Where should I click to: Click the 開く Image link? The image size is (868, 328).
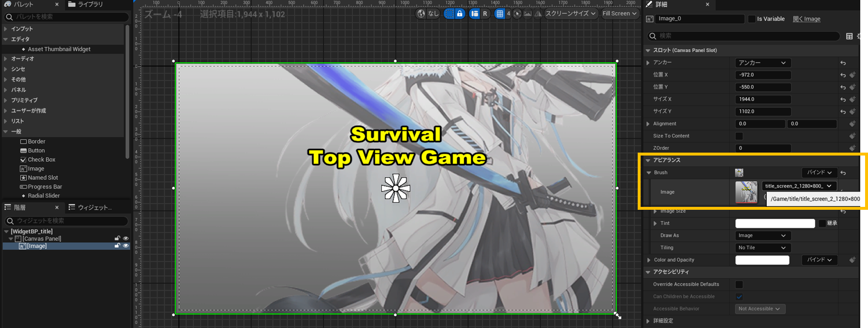(x=807, y=19)
